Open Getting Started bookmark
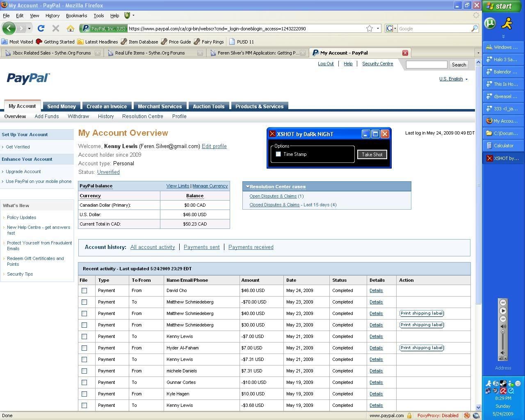The image size is (525, 420). (55, 41)
